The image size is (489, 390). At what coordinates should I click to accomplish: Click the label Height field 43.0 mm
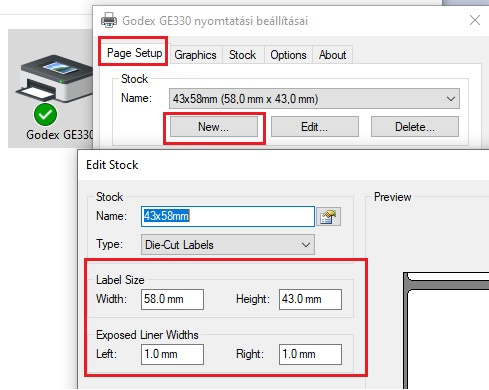tap(310, 299)
